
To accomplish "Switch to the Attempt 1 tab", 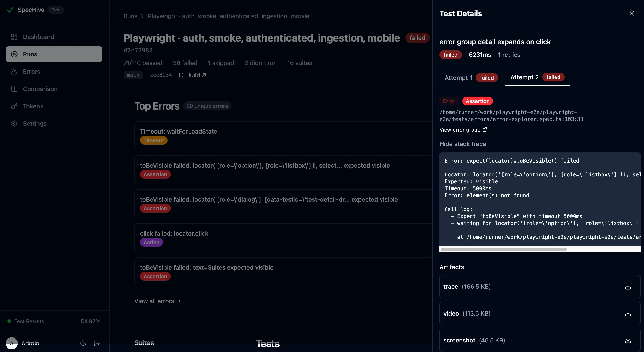I will click(x=471, y=78).
